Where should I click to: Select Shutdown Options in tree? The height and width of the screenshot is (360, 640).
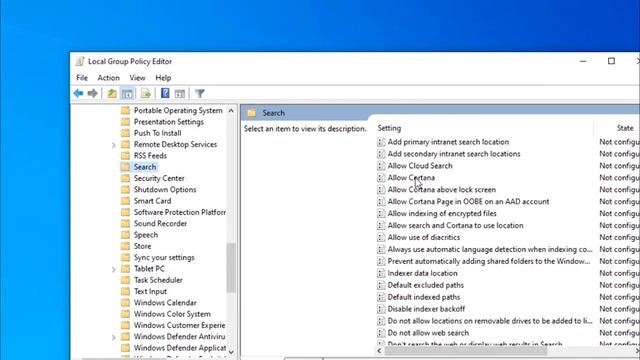click(165, 189)
